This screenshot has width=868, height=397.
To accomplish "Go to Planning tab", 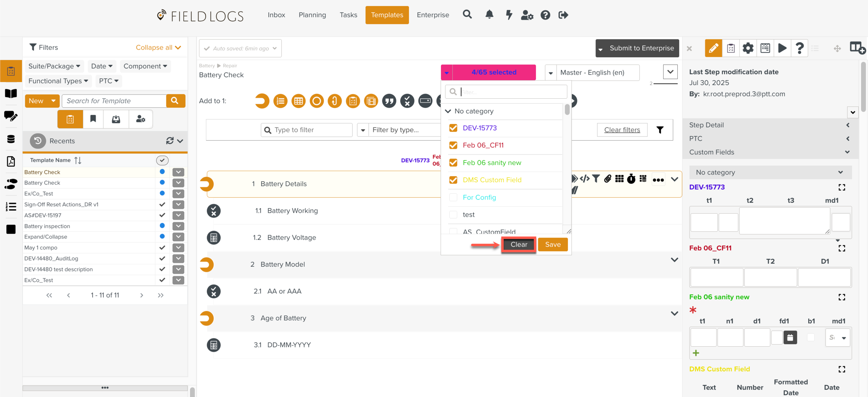I will pos(312,15).
